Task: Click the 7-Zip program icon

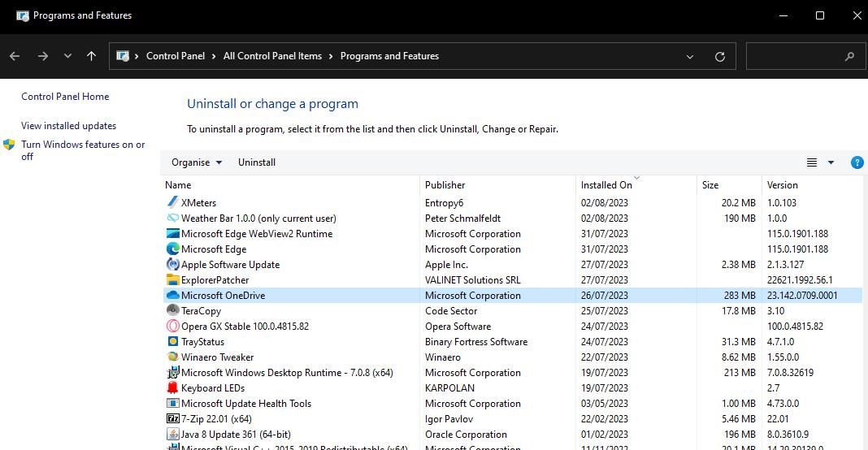Action: (173, 419)
